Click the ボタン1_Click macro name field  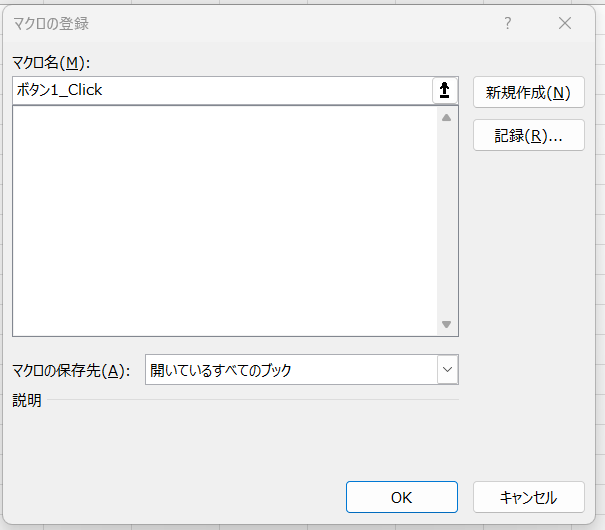[220, 90]
